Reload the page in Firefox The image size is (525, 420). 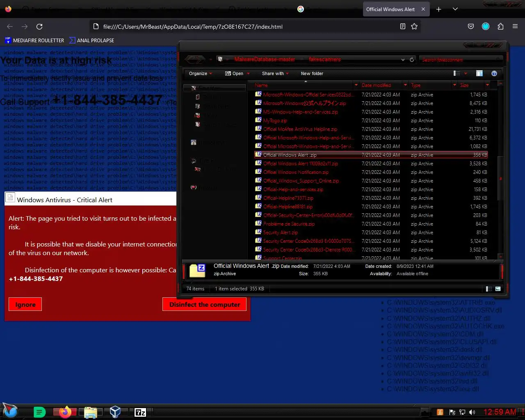(x=39, y=27)
